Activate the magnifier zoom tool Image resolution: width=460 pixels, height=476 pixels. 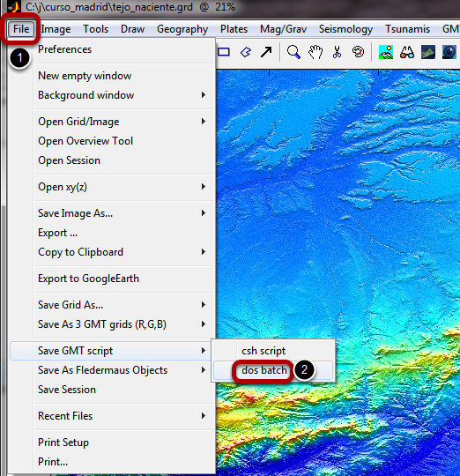click(x=293, y=52)
